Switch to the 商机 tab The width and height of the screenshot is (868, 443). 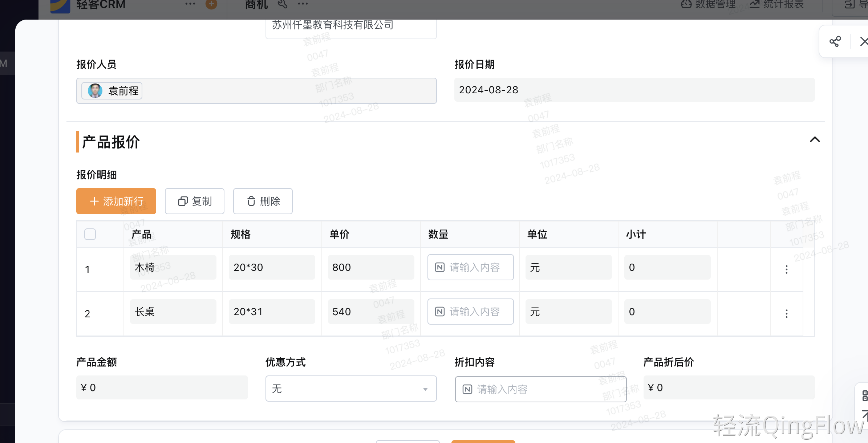click(256, 4)
